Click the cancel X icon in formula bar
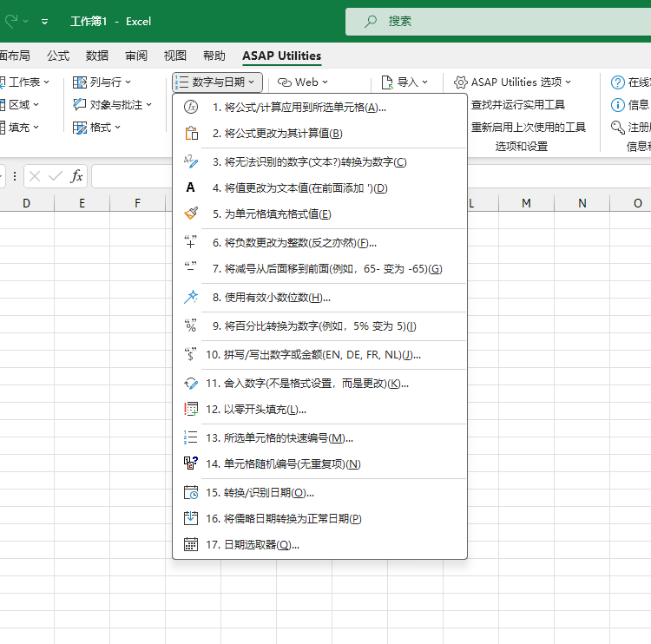 point(35,176)
